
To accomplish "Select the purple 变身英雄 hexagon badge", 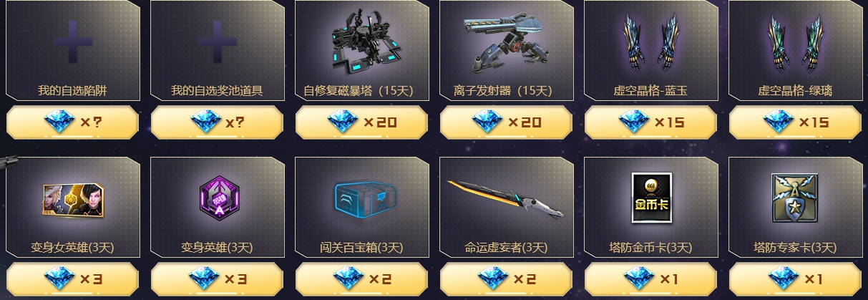I will tap(217, 199).
